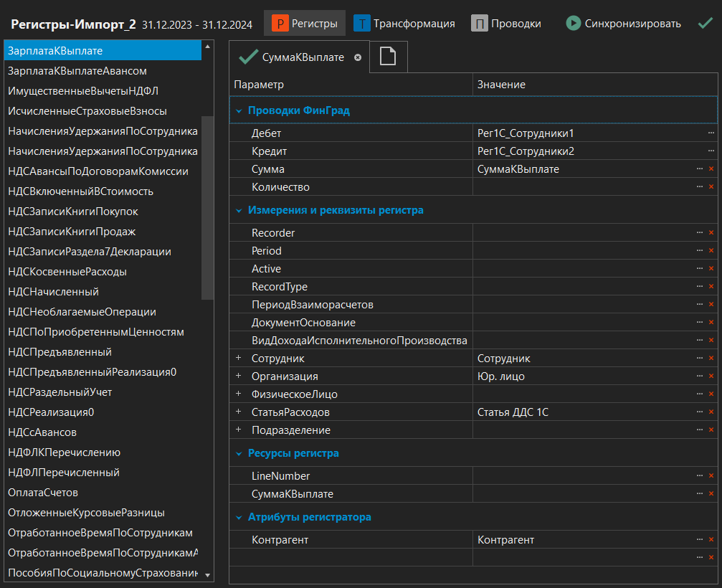This screenshot has width=722, height=588.
Task: Close the СуммаКВыплате tab
Action: point(358,57)
